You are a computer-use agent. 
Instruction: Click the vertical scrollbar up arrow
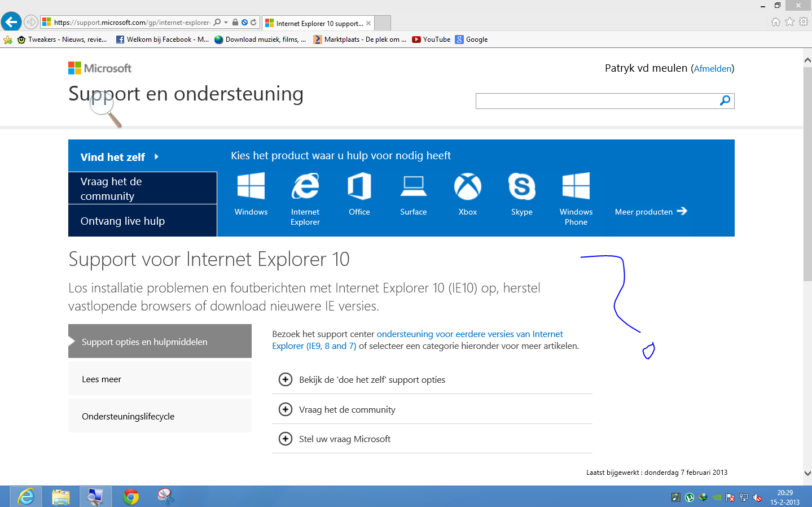pyautogui.click(x=807, y=60)
